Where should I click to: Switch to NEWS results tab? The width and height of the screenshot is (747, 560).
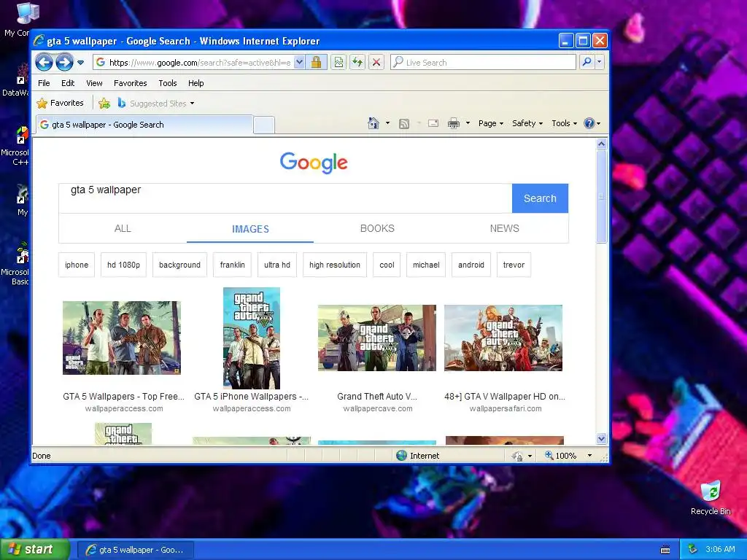point(505,228)
